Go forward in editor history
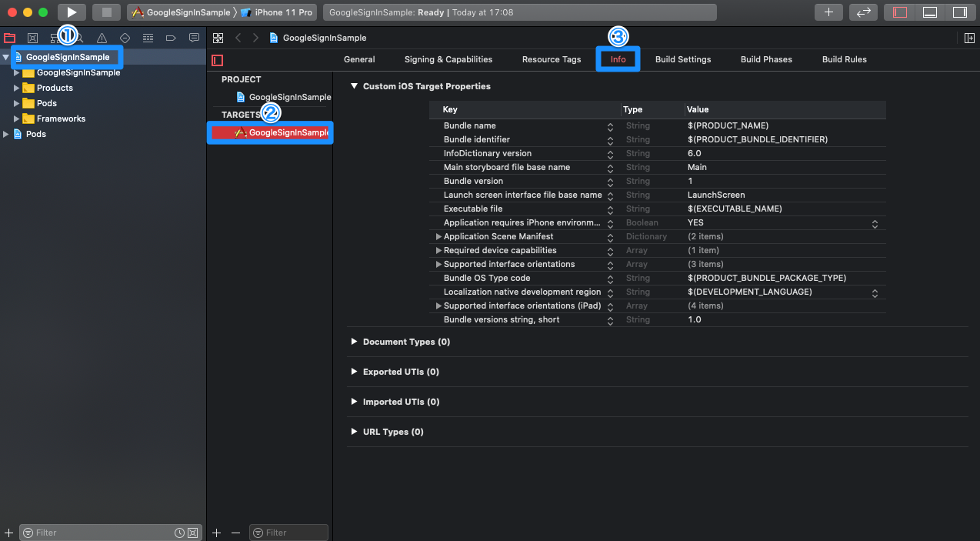980x541 pixels. click(255, 38)
